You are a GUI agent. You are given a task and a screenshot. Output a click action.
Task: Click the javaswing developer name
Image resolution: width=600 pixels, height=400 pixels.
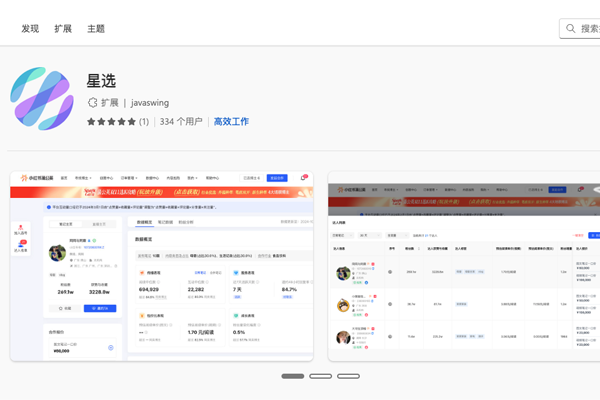pos(150,103)
